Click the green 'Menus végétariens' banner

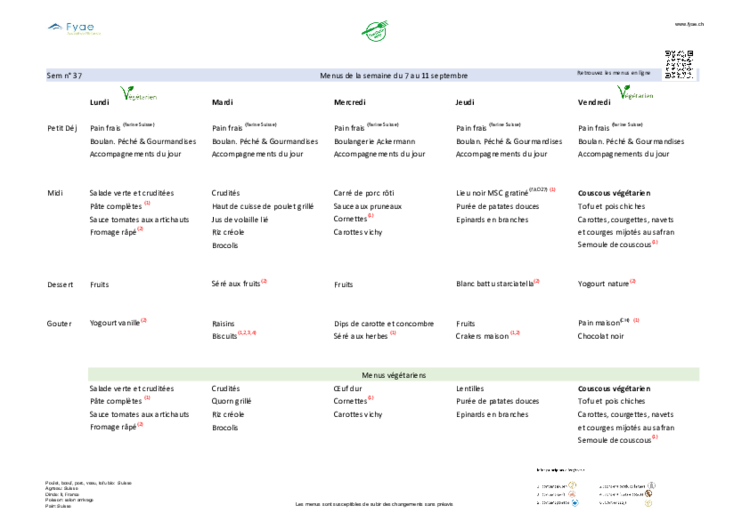[x=394, y=375]
